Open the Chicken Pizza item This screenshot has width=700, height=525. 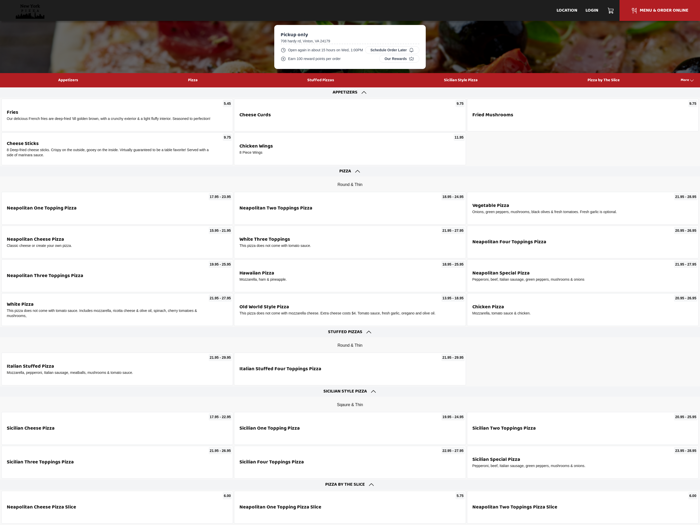pos(583,310)
